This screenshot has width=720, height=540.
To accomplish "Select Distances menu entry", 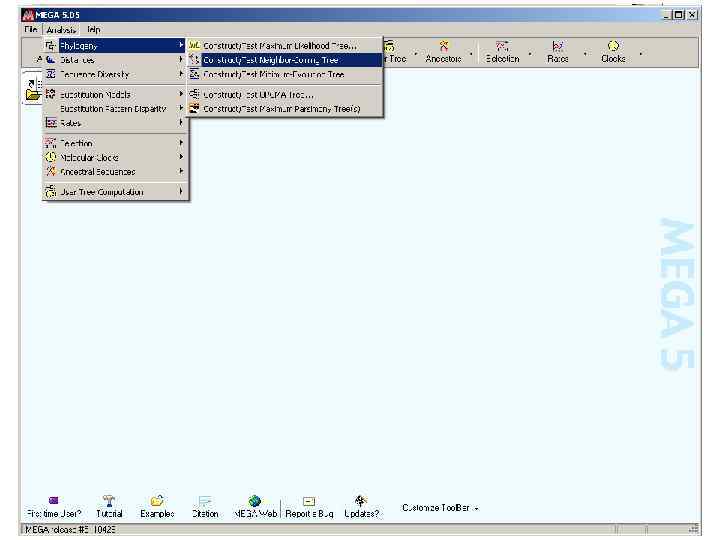I will [x=115, y=60].
